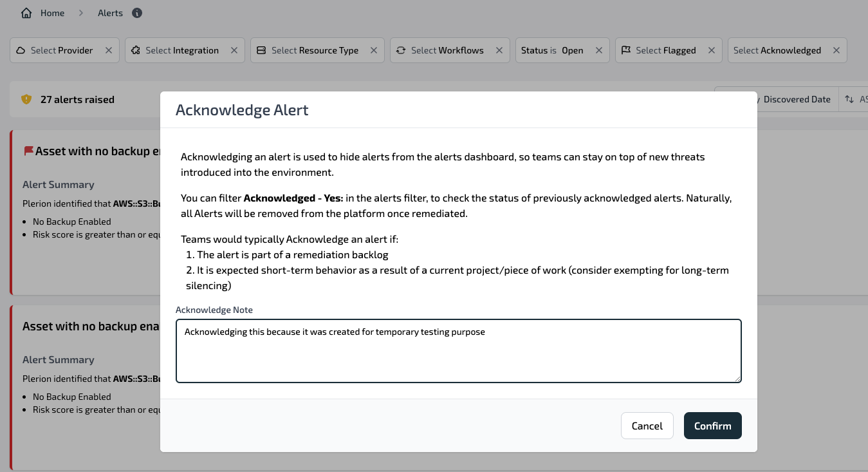The width and height of the screenshot is (868, 472).
Task: Click the shield icon next to 27 alerts raised
Action: tap(26, 99)
